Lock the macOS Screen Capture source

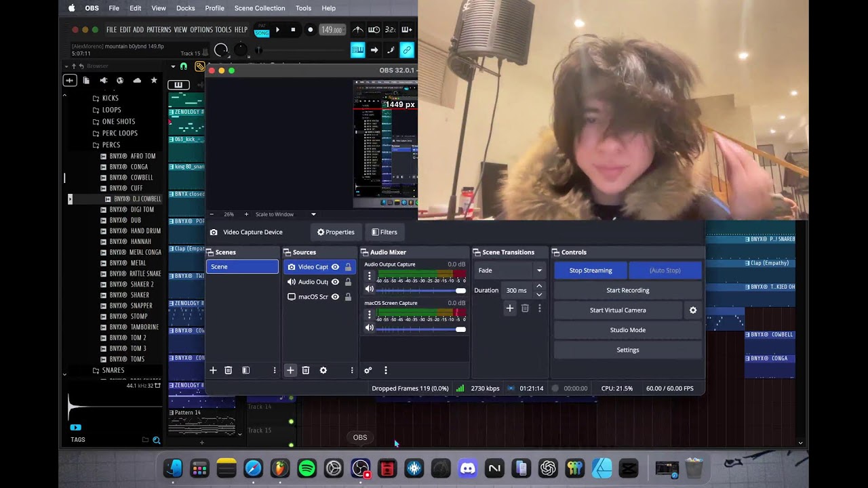pyautogui.click(x=348, y=297)
